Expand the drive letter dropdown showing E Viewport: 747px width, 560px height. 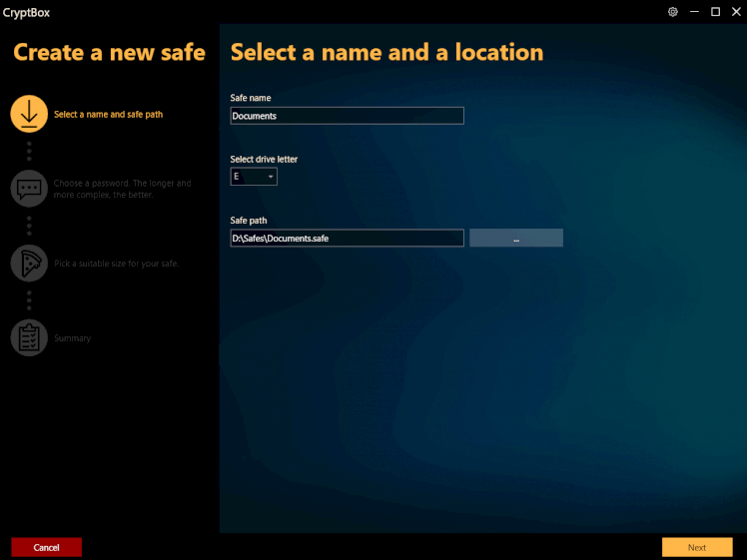point(254,177)
